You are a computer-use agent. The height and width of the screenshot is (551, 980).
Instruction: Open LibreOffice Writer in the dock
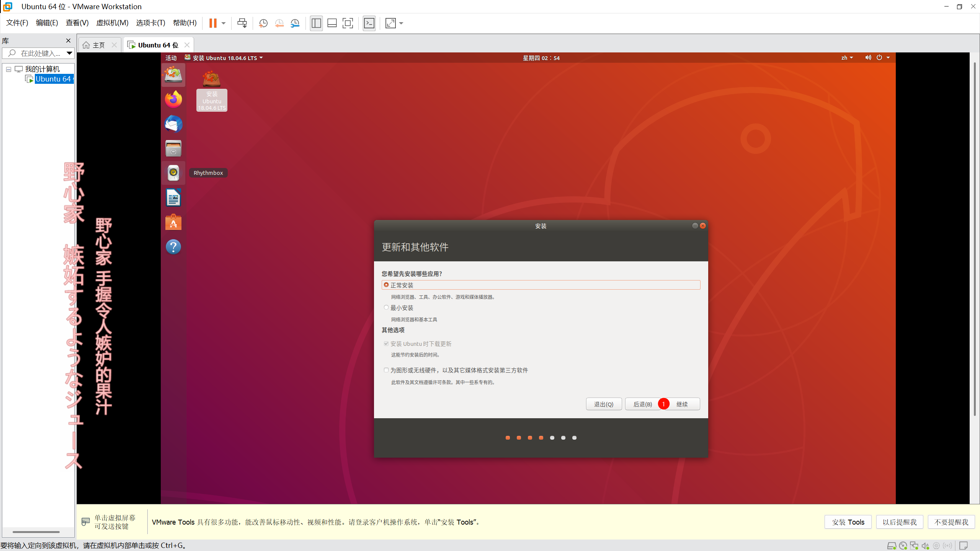pyautogui.click(x=173, y=198)
